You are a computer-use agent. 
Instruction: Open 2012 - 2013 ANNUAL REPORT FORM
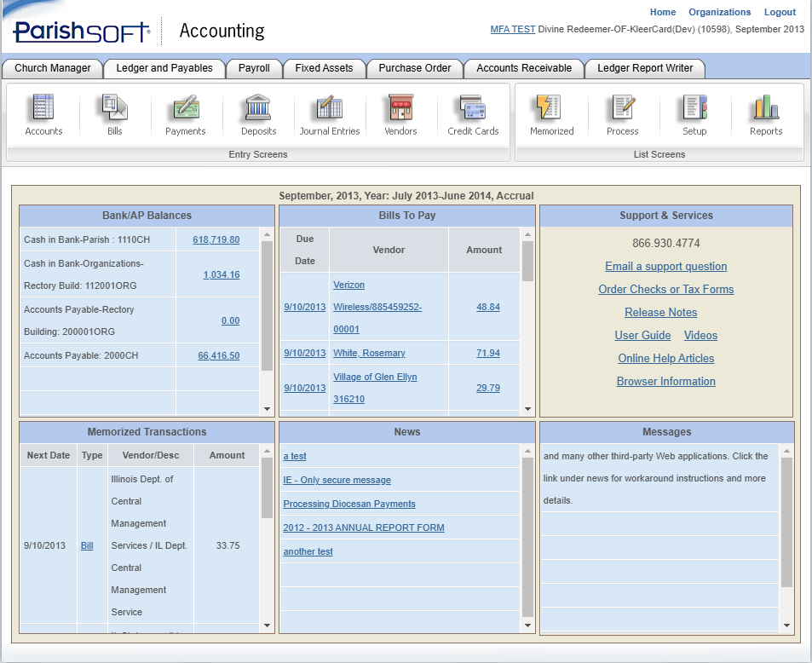tap(364, 528)
